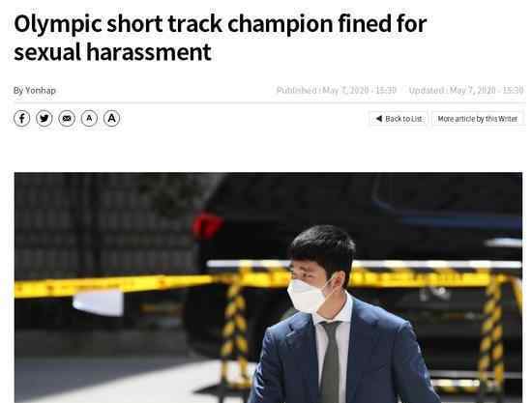This screenshot has width=532, height=403.
Task: Share the article on Twitter
Action: pos(44,119)
